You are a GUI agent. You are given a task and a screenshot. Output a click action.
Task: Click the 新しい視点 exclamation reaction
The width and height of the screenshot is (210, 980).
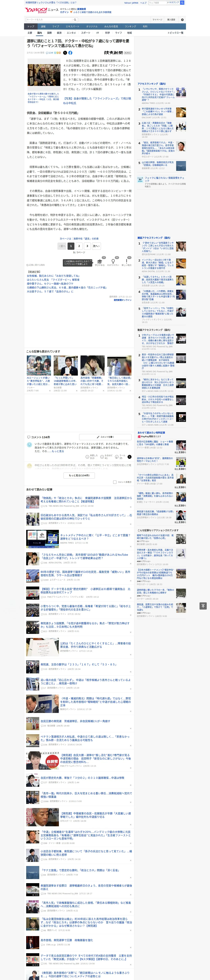point(127,261)
